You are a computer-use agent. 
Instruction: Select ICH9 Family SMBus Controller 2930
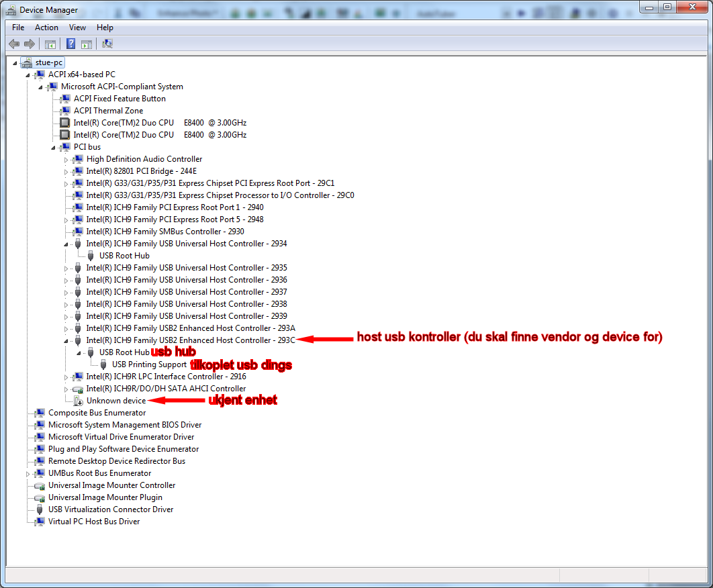pos(165,232)
